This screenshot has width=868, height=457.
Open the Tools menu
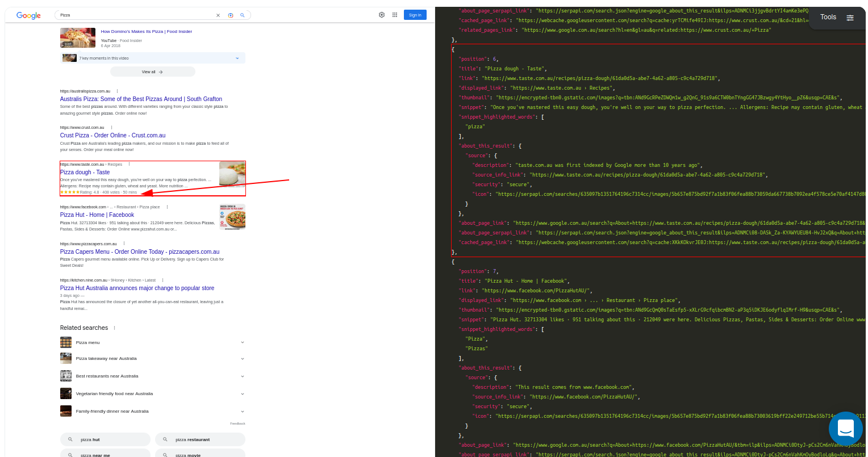point(828,18)
